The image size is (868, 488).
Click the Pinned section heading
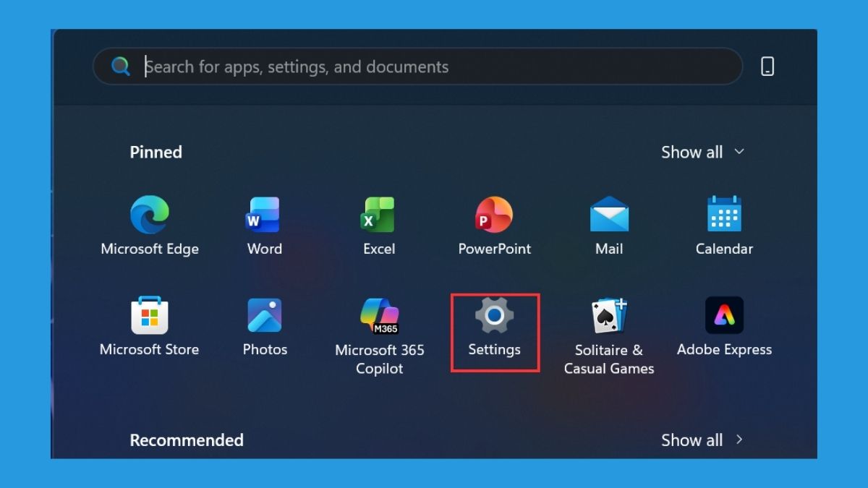coord(156,152)
